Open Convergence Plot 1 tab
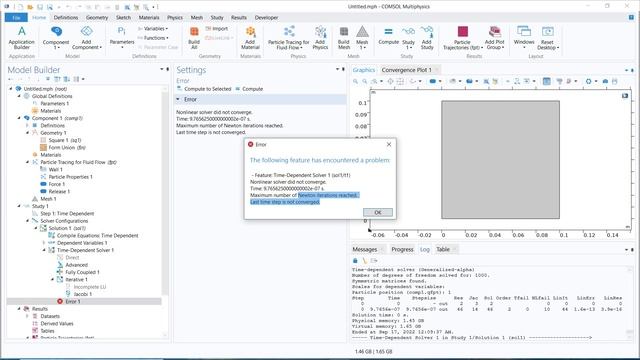This screenshot has height=360, width=640. coord(407,70)
